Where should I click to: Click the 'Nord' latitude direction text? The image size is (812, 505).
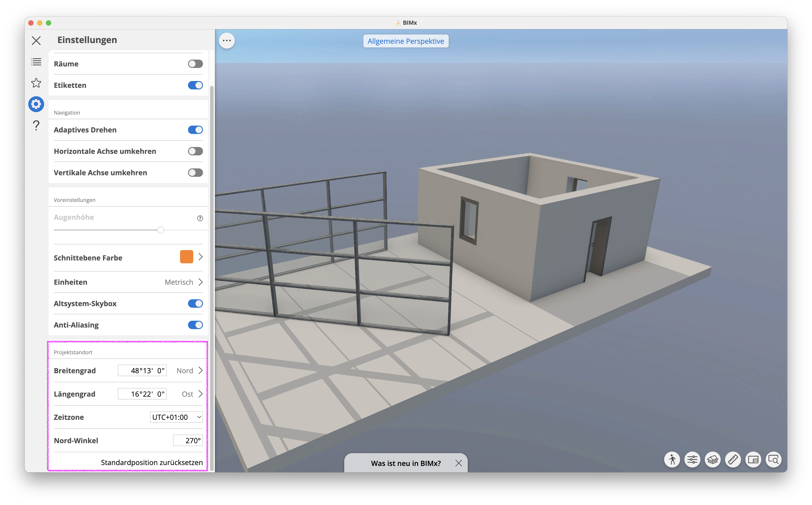(185, 371)
